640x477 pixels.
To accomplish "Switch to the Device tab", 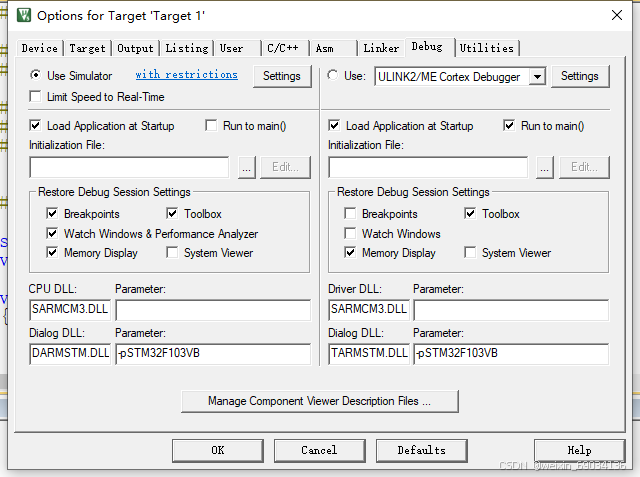I will [x=40, y=48].
